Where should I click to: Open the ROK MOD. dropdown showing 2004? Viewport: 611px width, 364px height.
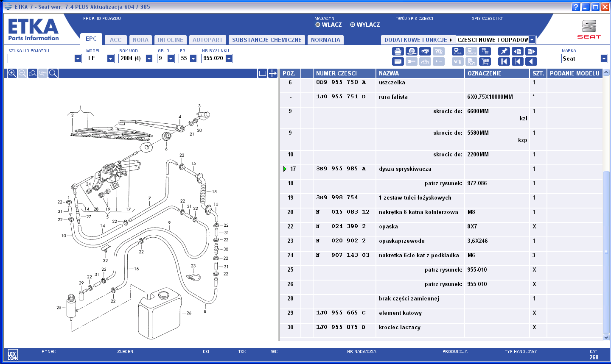[x=149, y=58]
